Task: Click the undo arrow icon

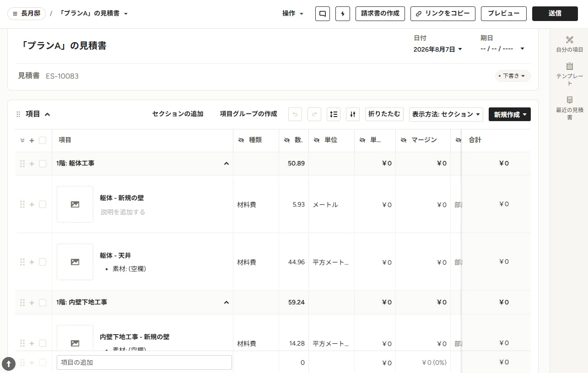Action: tap(295, 114)
